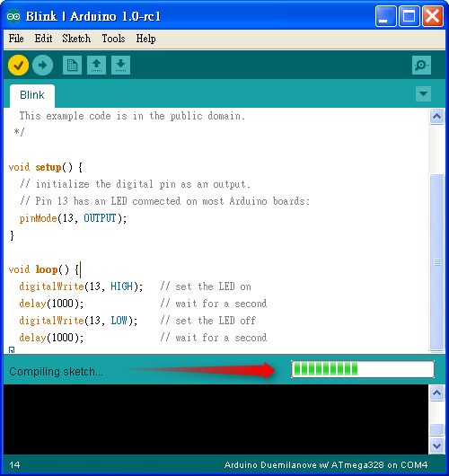Open the Help menu

pos(145,39)
